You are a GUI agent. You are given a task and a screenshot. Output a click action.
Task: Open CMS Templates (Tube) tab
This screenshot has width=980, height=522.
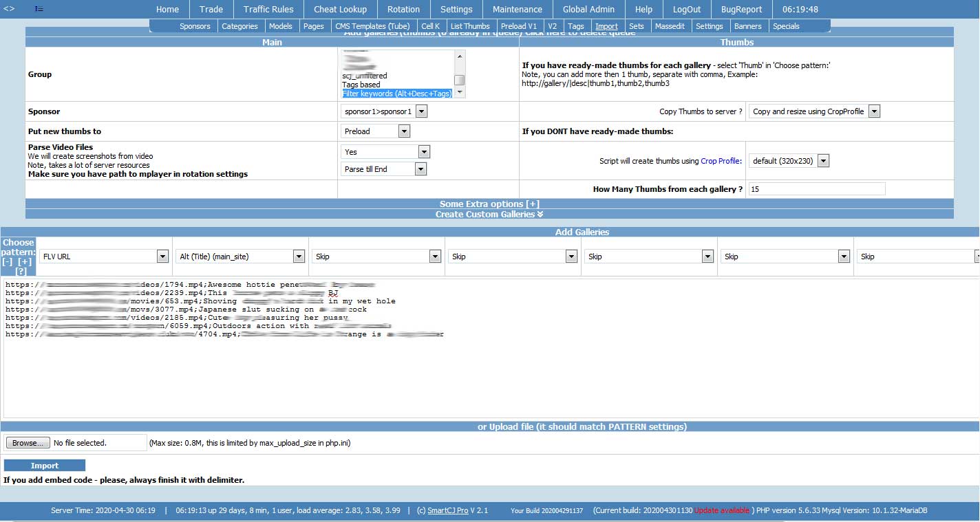pos(372,26)
